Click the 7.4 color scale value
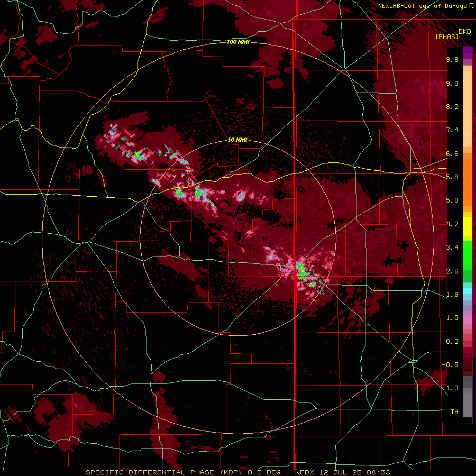 (x=452, y=130)
